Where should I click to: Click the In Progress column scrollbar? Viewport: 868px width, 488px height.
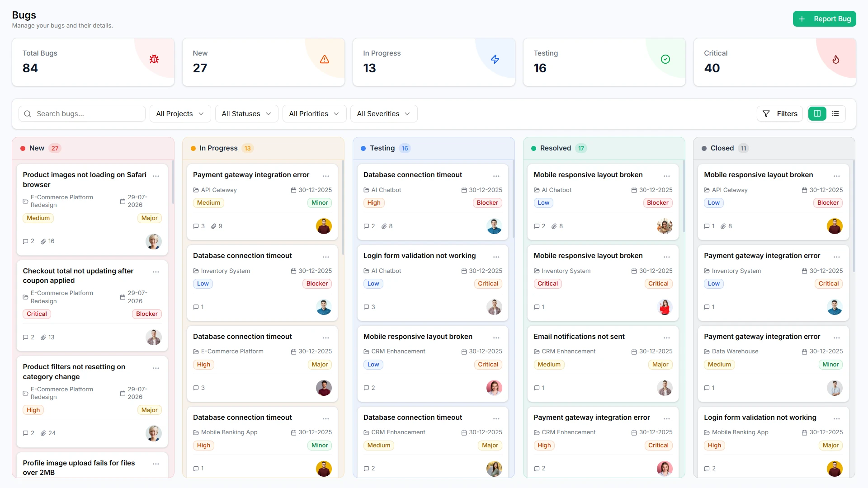pyautogui.click(x=343, y=207)
